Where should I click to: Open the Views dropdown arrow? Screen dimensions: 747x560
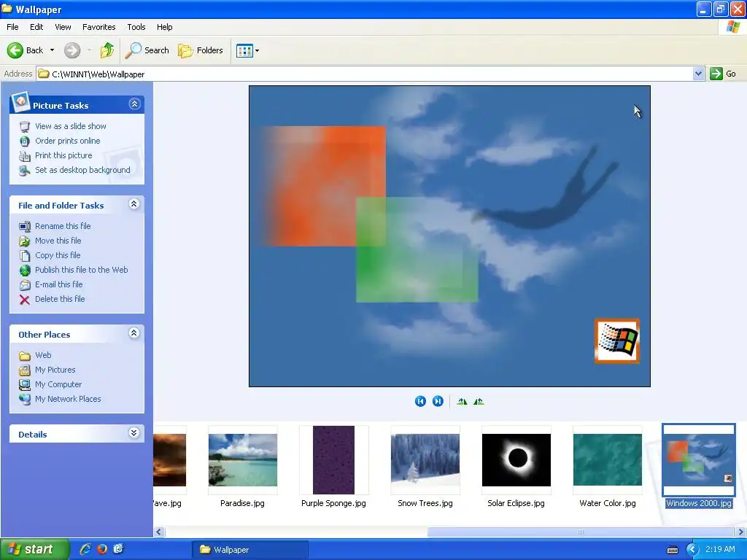point(258,50)
